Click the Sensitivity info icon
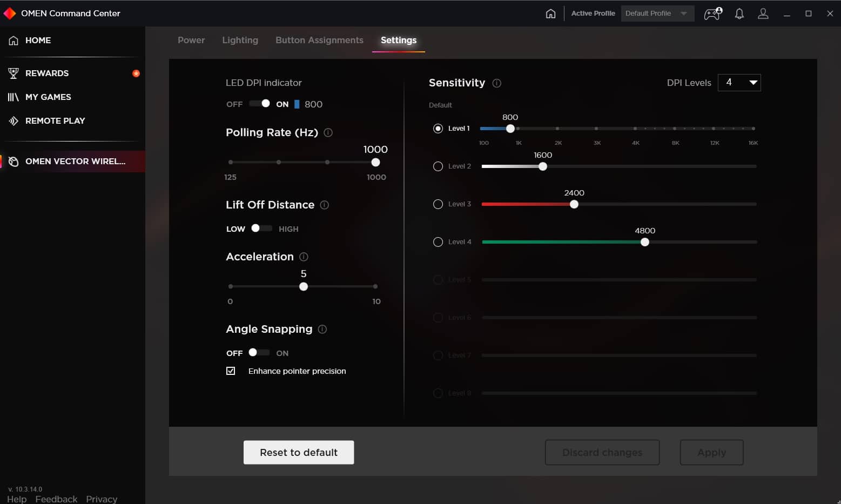 [x=497, y=83]
